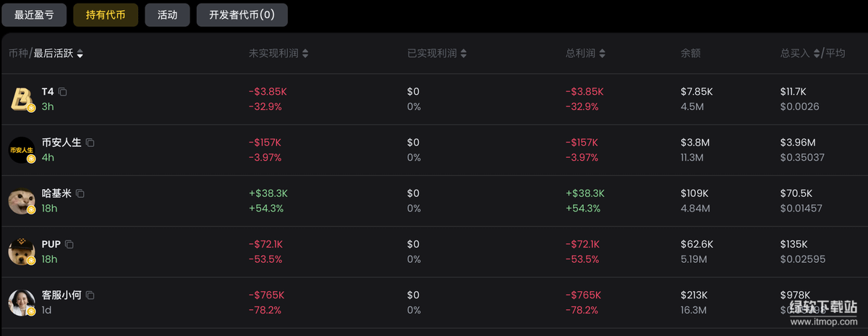868x336 pixels.
Task: Sort by 已实现利润 column
Action: coord(464,54)
